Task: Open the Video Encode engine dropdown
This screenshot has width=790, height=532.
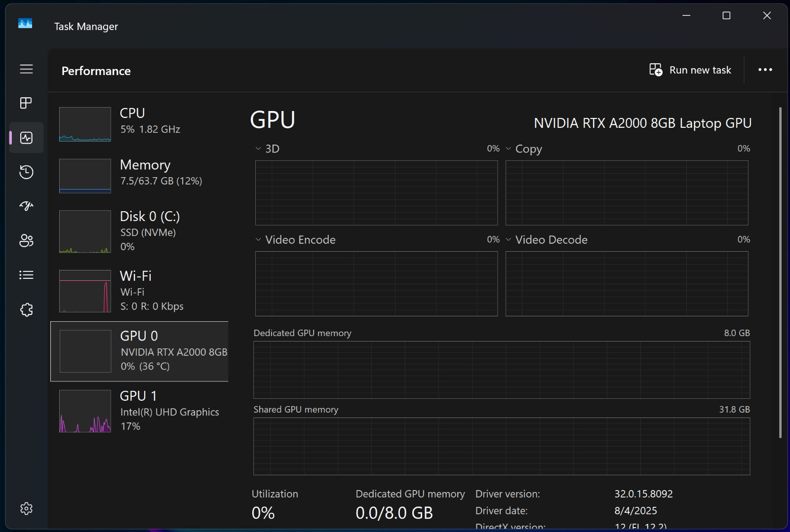Action: pos(295,240)
